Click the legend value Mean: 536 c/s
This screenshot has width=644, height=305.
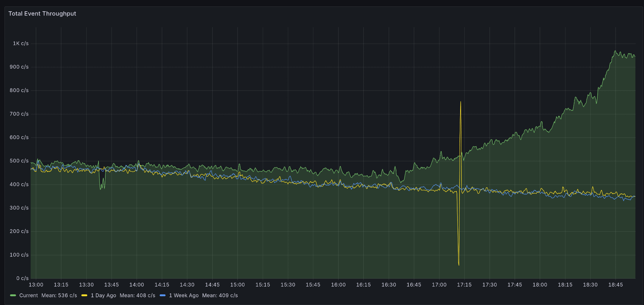59,295
